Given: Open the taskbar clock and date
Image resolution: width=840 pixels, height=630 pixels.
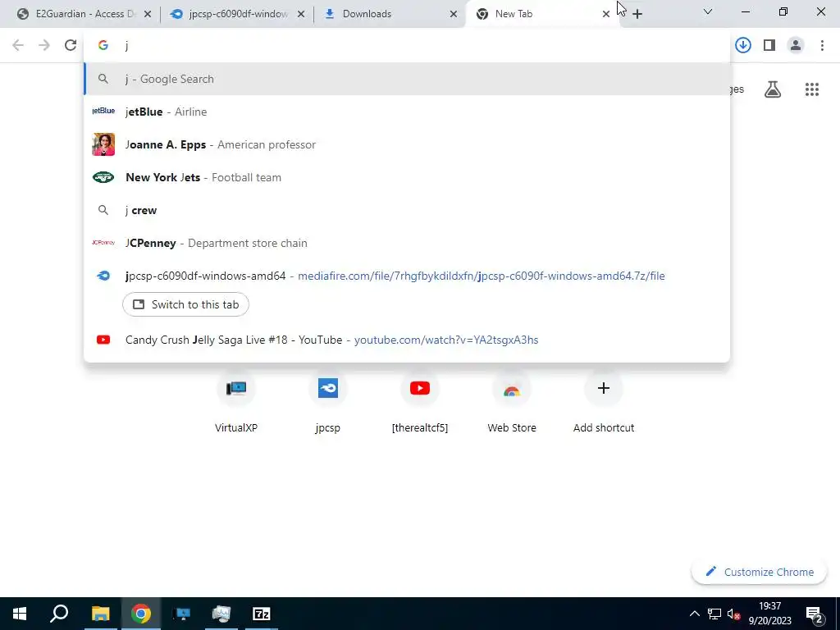Looking at the screenshot, I should tap(769, 614).
